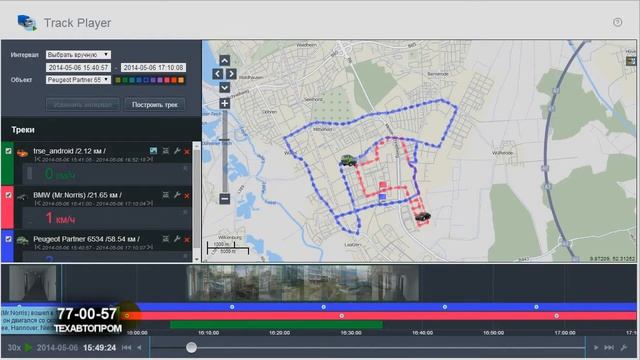Change the 30x playback speed
The height and width of the screenshot is (360, 640).
(x=14, y=347)
